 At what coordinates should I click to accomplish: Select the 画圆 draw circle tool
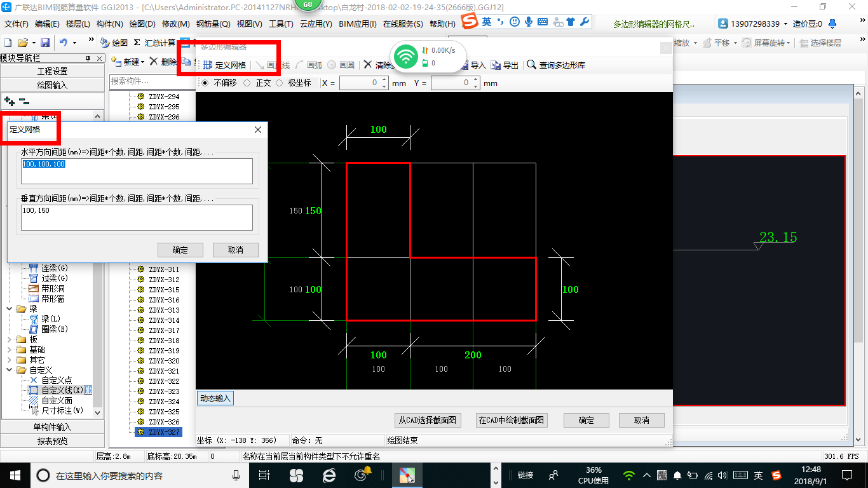[x=341, y=65]
